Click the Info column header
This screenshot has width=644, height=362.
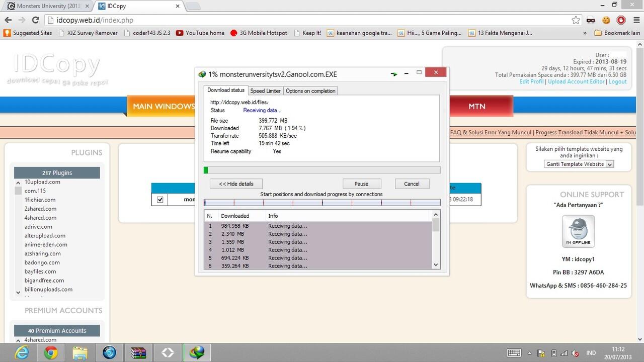(x=348, y=216)
